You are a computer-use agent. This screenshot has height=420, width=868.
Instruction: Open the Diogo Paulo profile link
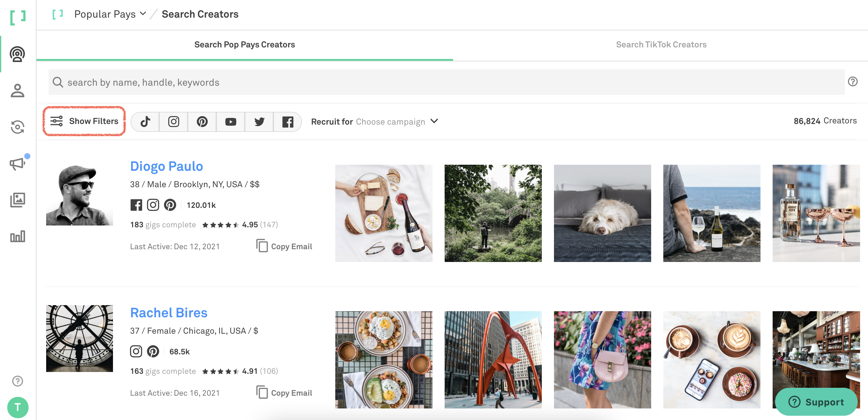click(166, 166)
